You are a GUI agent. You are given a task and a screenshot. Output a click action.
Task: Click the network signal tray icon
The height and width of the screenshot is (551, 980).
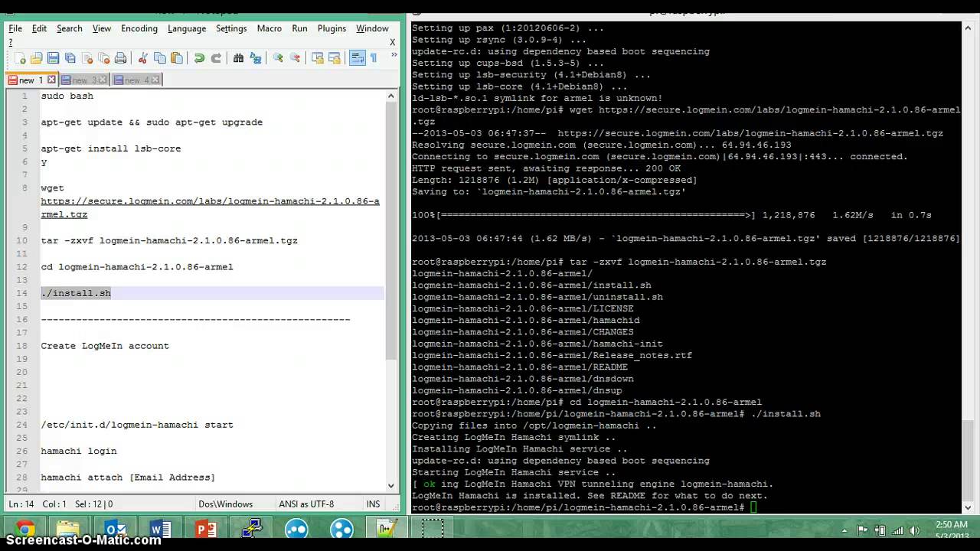(897, 530)
